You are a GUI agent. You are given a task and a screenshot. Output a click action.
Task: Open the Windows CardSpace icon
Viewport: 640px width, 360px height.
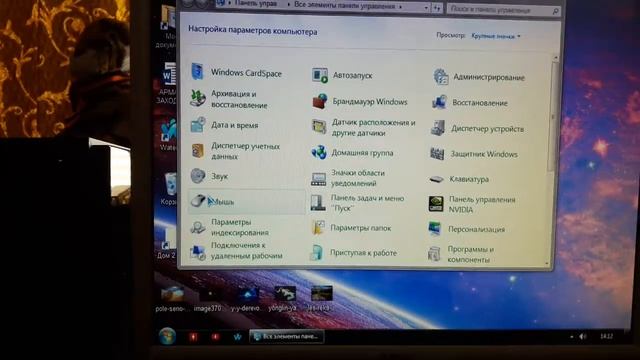pos(198,72)
